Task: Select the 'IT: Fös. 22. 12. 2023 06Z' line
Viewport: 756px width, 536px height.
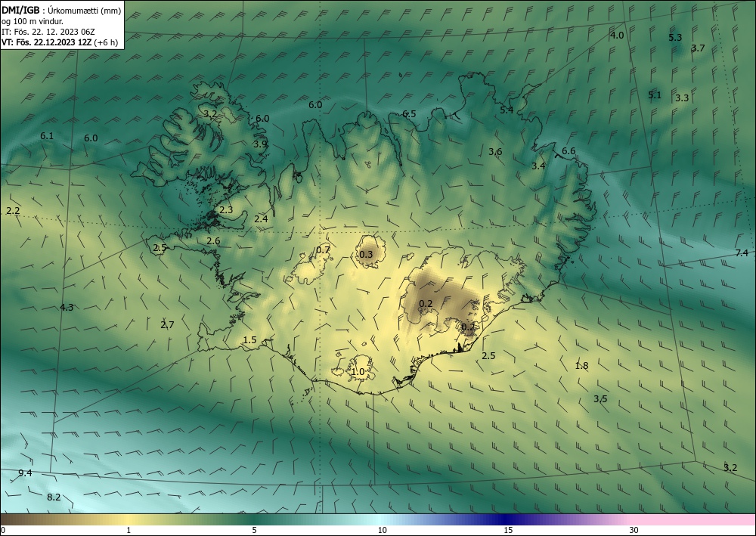Action: point(48,32)
